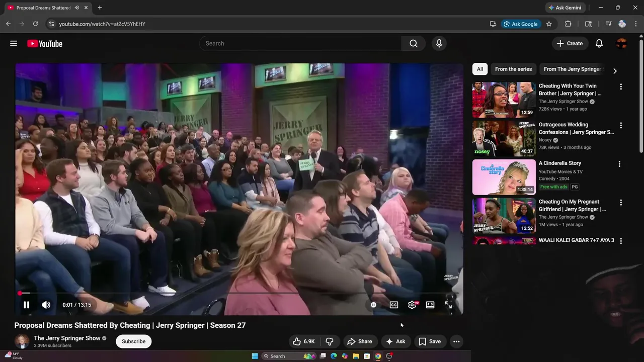Start voice search with the microphone
Screen dimensions: 644x362
(439, 44)
